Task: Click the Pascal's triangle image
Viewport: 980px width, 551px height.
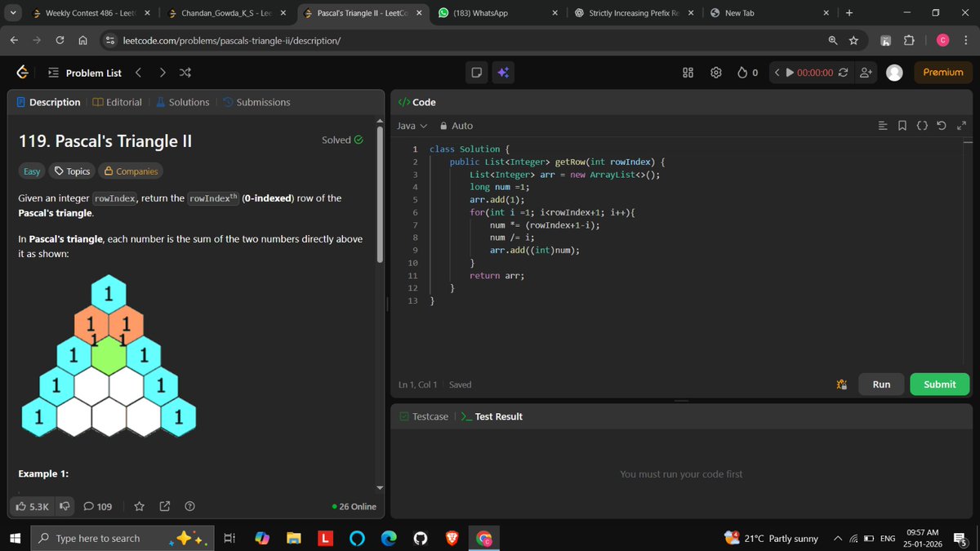Action: pos(108,356)
